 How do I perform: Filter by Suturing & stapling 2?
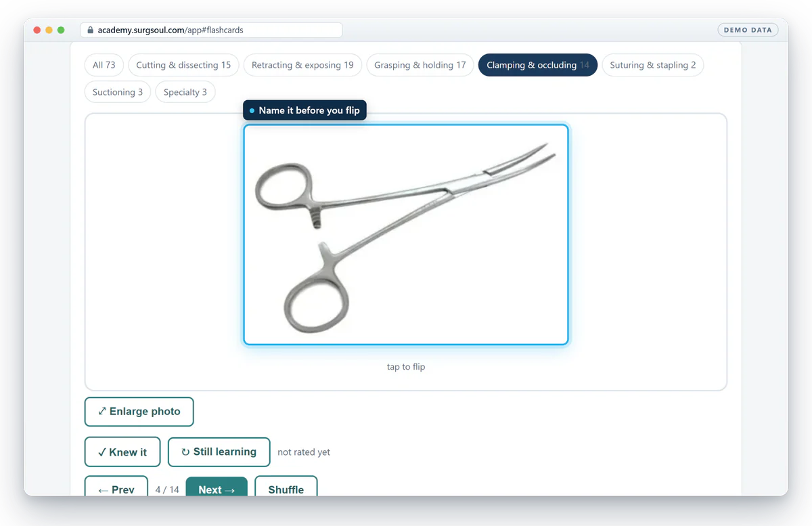tap(653, 65)
